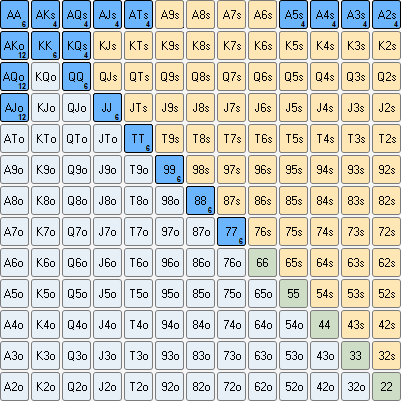401x401 pixels.
Task: Toggle the JTs suited hand cell
Action: [x=138, y=108]
